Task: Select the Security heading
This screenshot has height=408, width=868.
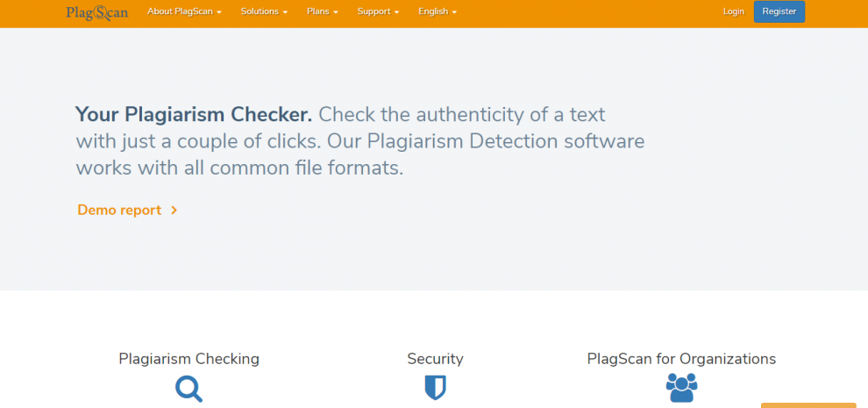Action: (x=435, y=359)
